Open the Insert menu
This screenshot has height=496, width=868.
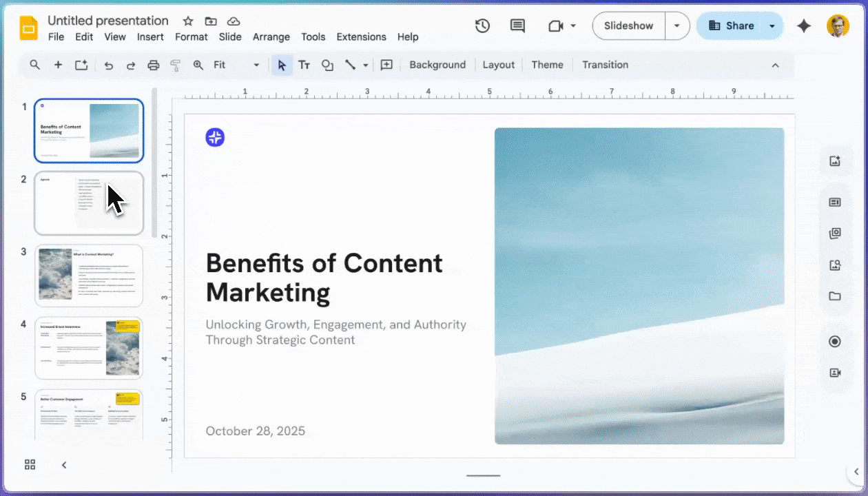point(150,37)
